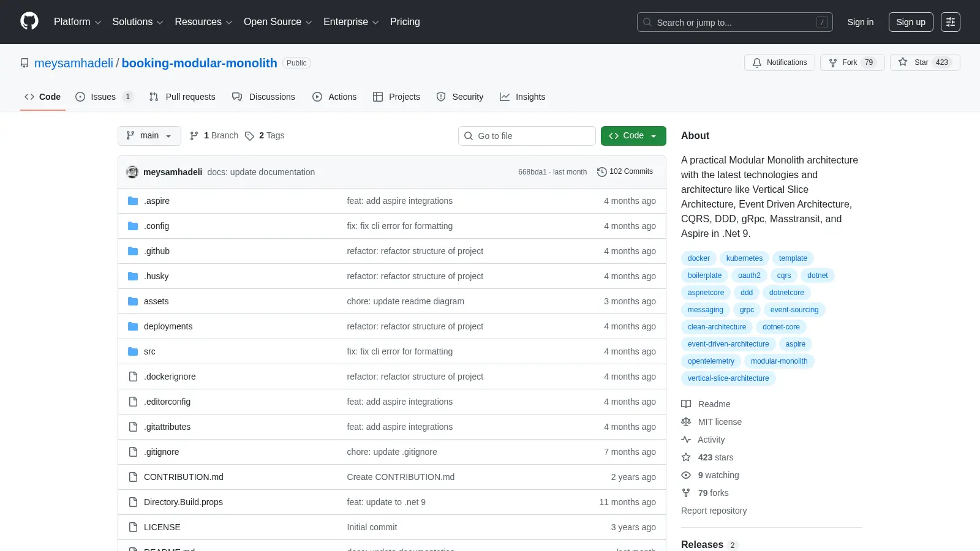The image size is (980, 551).
Task: Open the Pricing link
Action: pyautogui.click(x=405, y=21)
